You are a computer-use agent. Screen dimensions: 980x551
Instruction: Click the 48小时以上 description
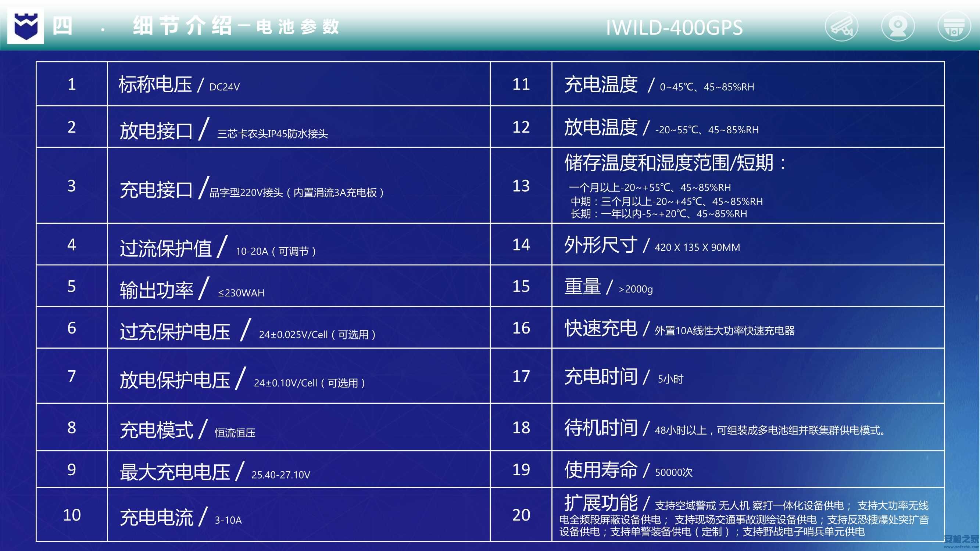[x=771, y=431]
